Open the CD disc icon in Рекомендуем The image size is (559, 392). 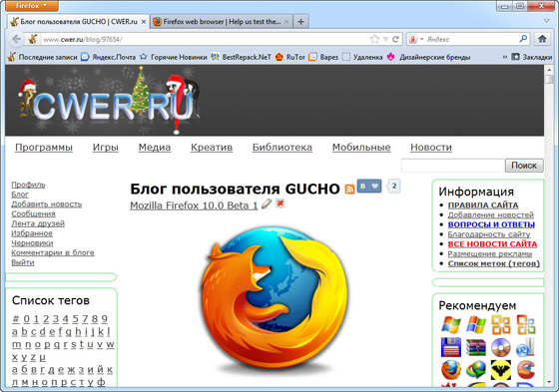click(x=501, y=347)
